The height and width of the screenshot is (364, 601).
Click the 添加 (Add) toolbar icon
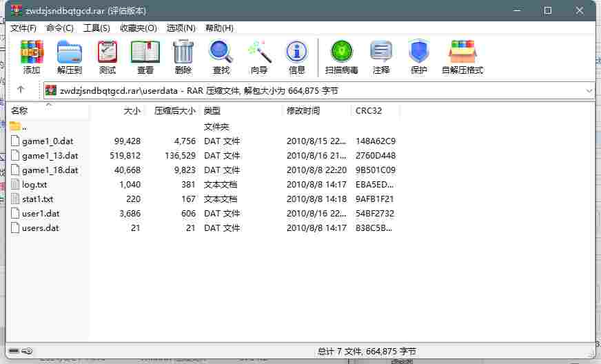[32, 52]
